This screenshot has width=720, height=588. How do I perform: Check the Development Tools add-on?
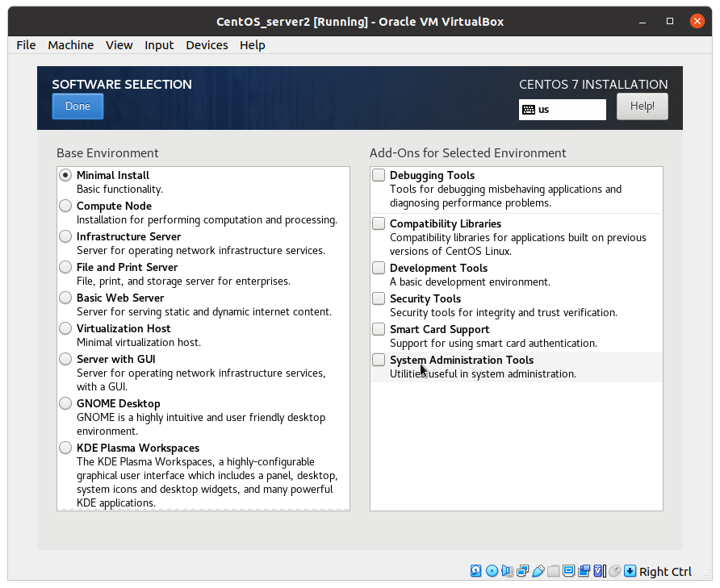[x=379, y=269]
